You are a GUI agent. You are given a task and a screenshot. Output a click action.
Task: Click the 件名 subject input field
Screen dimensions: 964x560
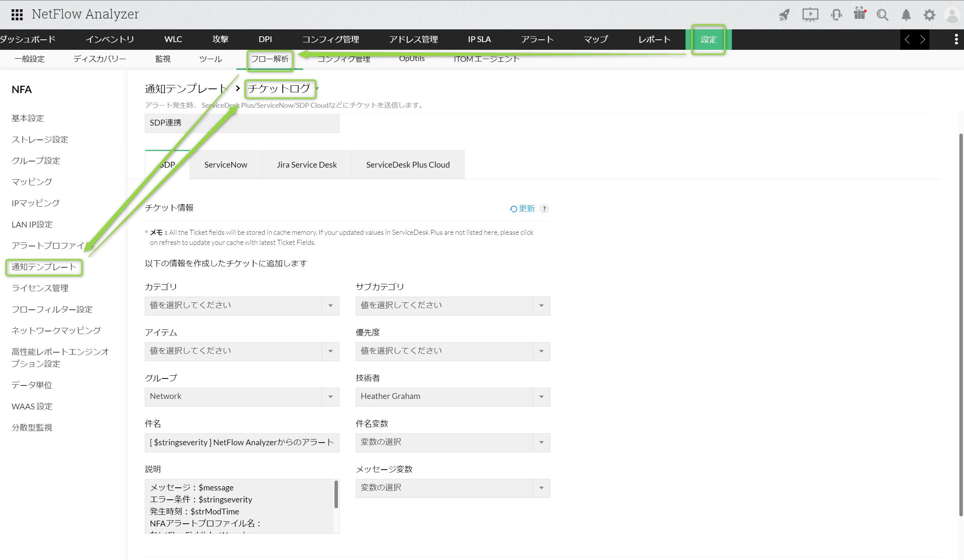pyautogui.click(x=242, y=443)
